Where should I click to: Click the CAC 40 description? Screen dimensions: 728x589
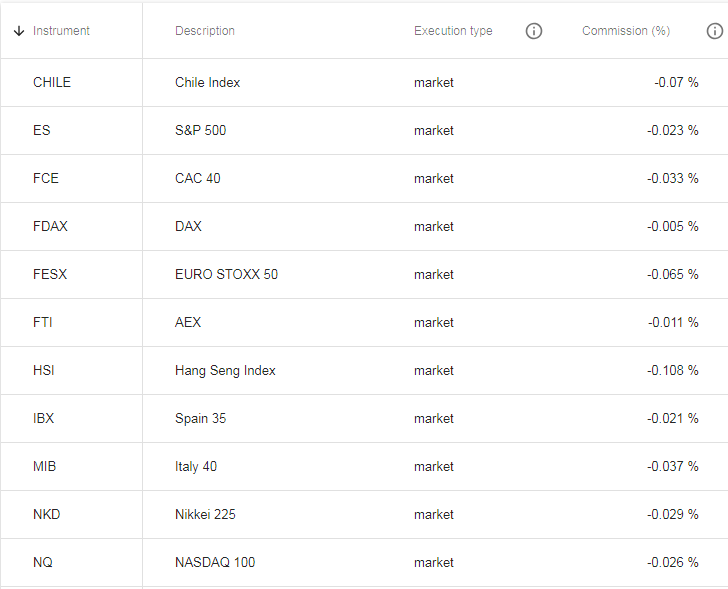(198, 178)
